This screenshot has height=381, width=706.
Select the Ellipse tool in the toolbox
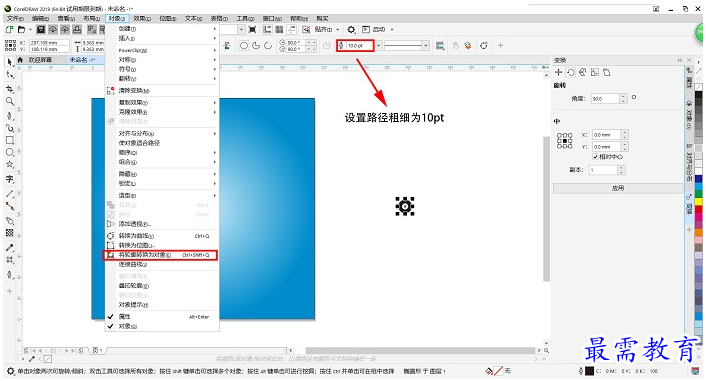point(9,152)
